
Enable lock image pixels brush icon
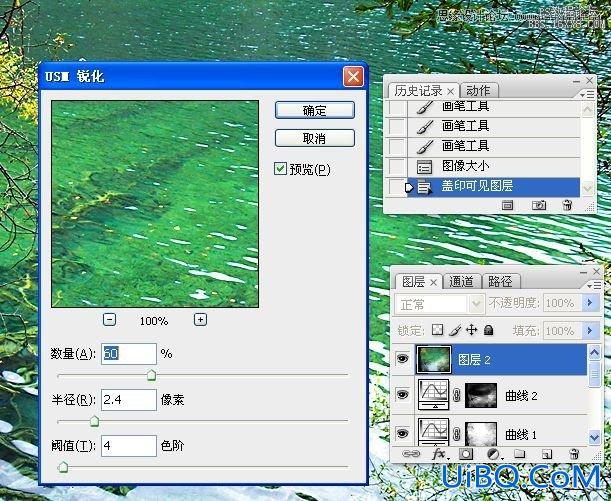coord(455,330)
